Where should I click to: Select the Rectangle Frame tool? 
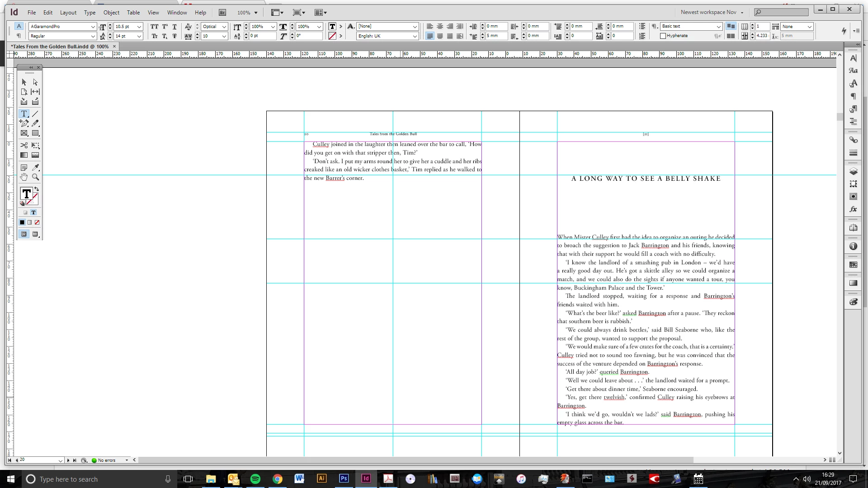(24, 133)
